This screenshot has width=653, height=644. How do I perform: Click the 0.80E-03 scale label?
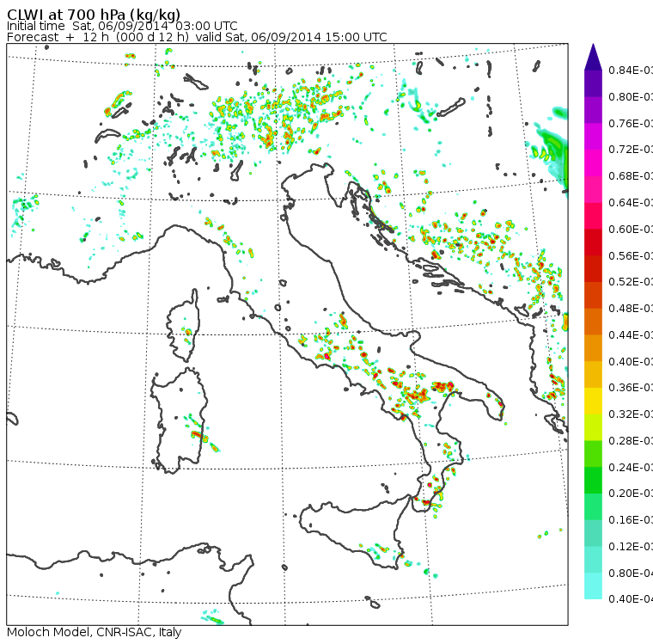(631, 97)
